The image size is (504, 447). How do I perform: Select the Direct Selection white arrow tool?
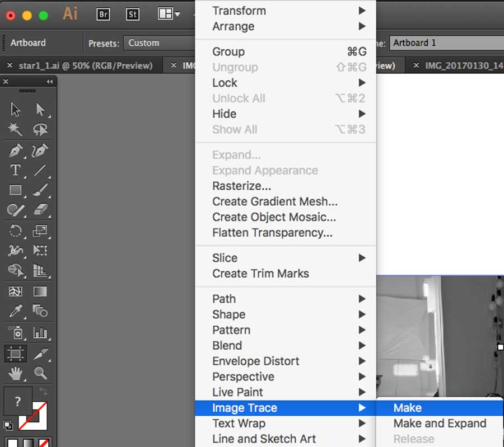point(40,110)
